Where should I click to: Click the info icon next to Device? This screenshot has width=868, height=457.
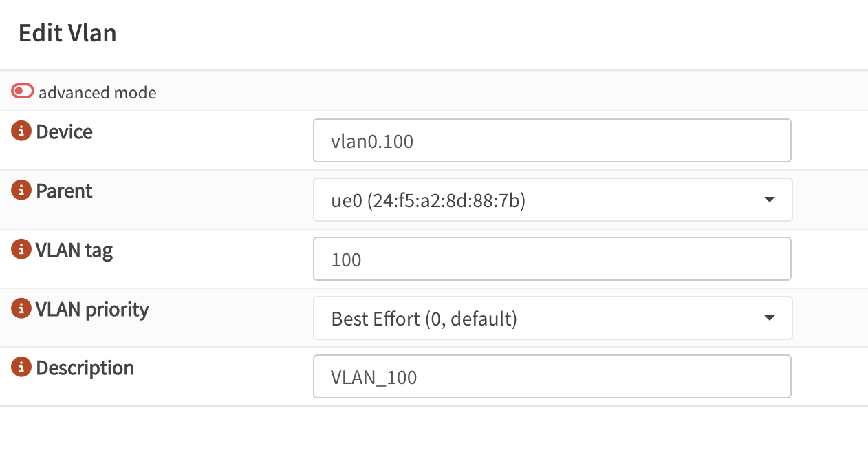[21, 131]
